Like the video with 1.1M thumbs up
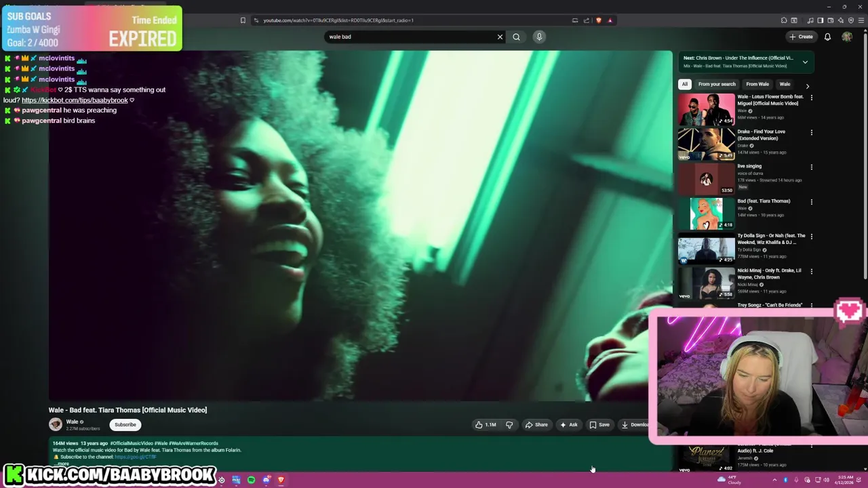 click(486, 425)
